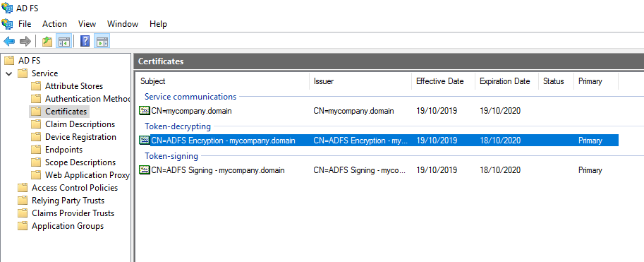
Task: Select Access Control Policies folder
Action: coord(75,188)
